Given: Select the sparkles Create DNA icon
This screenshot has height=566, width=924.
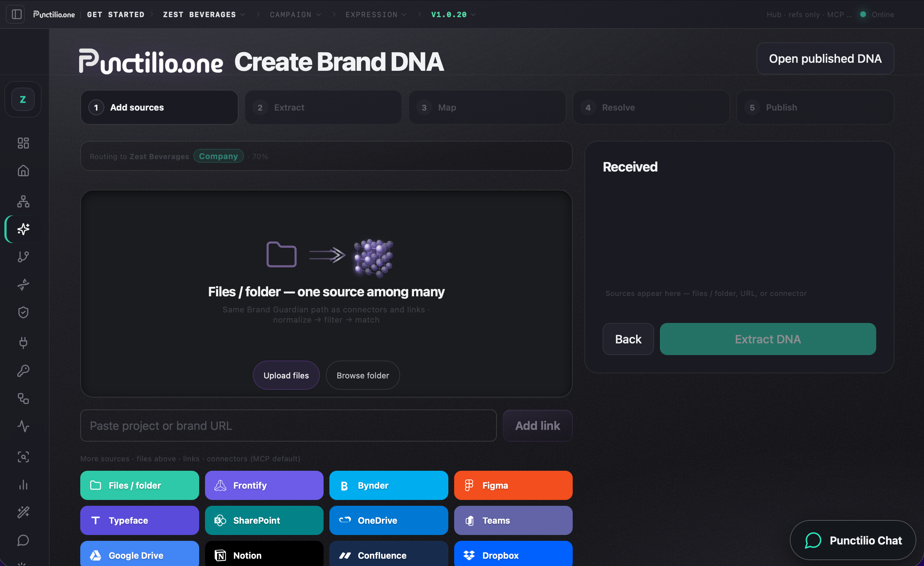Looking at the screenshot, I should [x=23, y=229].
